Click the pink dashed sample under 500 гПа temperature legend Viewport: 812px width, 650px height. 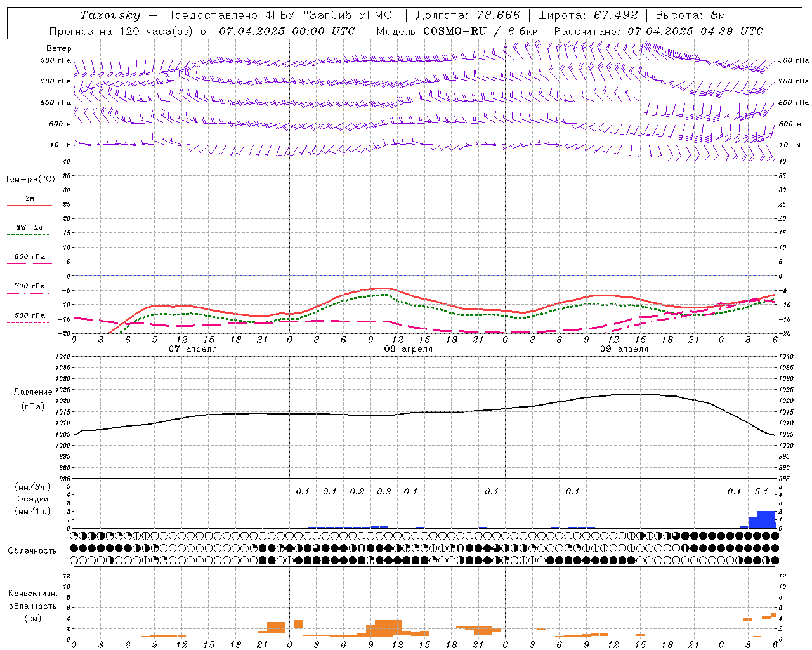(28, 322)
